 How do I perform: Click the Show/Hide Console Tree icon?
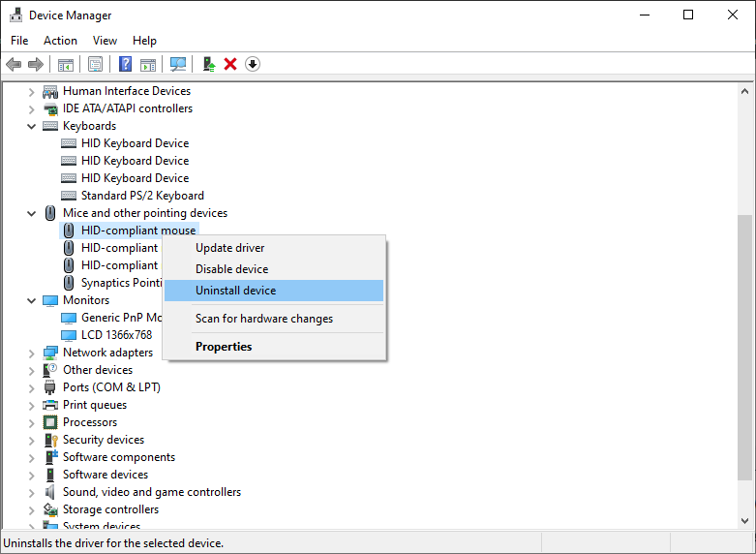(66, 64)
